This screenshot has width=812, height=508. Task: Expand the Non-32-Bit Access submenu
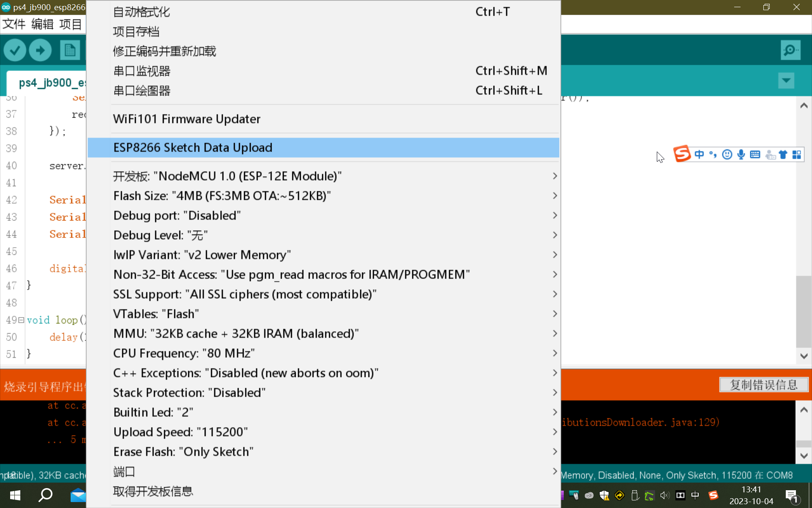323,274
